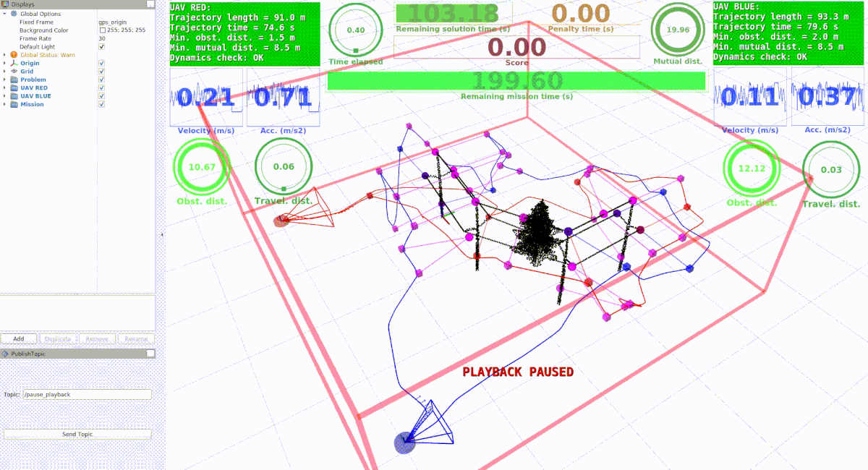Image resolution: width=868 pixels, height=470 pixels.
Task: Click the Remaining mission time progress bar
Action: (516, 80)
